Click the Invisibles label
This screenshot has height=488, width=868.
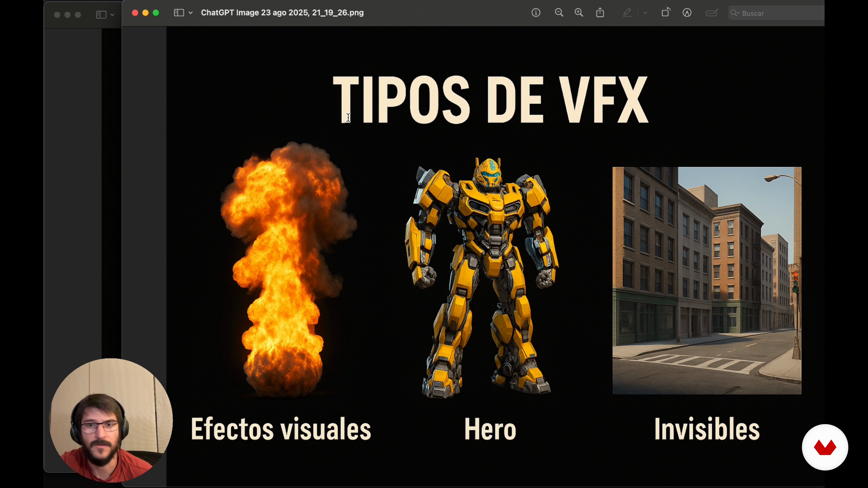coord(707,429)
